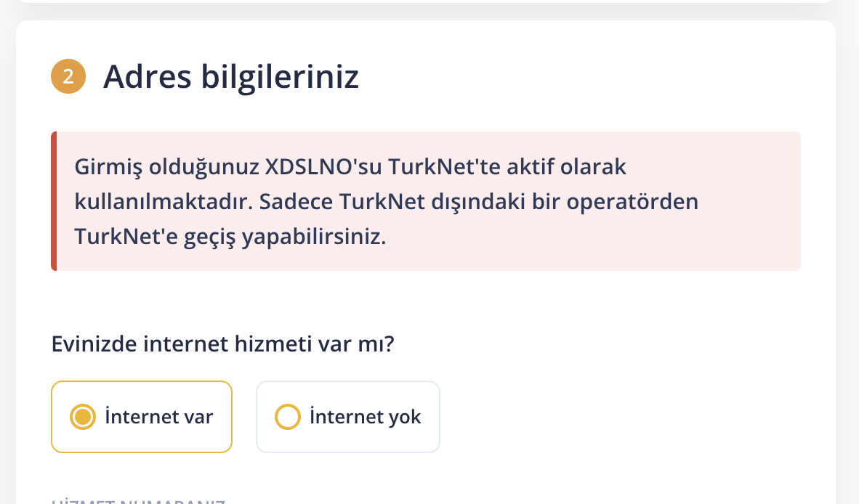Viewport: 859px width, 504px height.
Task: Click the İnternet var label text
Action: 159,417
